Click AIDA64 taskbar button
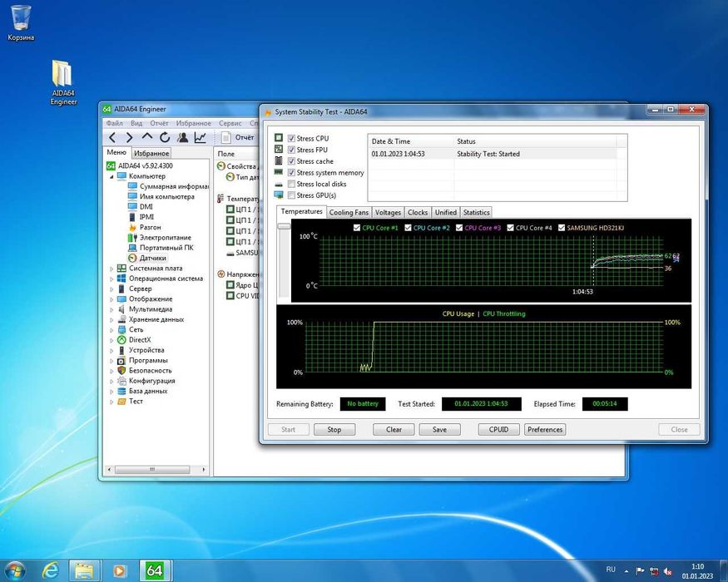 (156, 570)
